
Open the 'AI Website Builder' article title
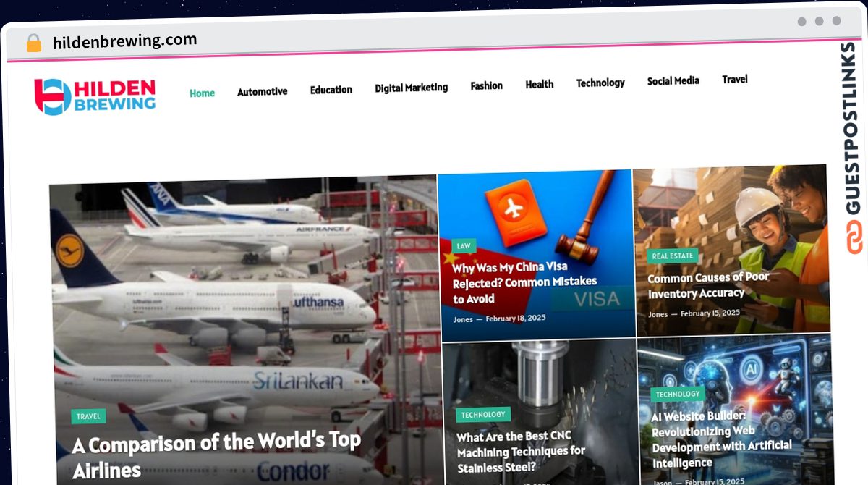click(x=722, y=439)
